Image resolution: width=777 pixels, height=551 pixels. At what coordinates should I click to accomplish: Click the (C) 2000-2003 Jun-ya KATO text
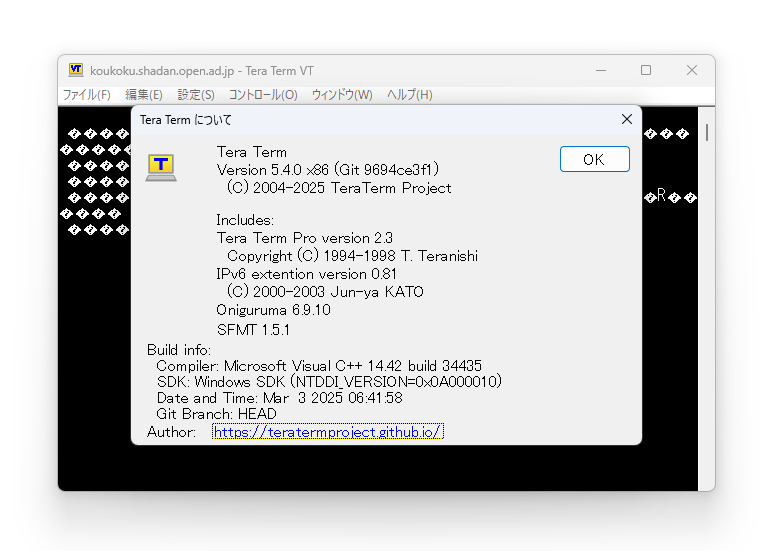click(325, 292)
